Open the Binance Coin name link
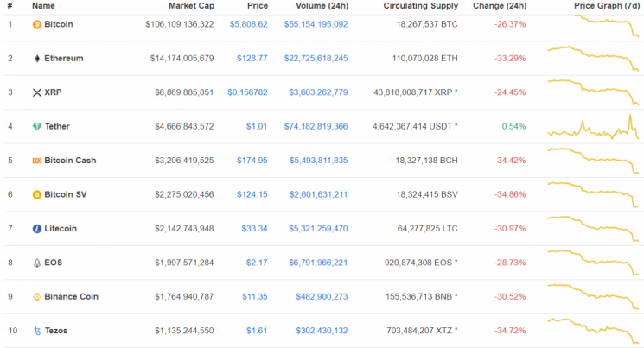 tap(72, 297)
